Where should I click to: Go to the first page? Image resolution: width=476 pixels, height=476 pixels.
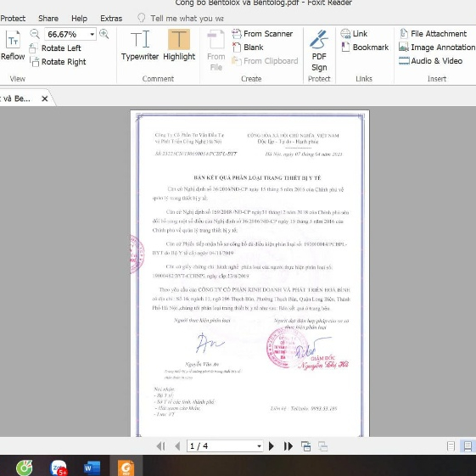(x=161, y=446)
